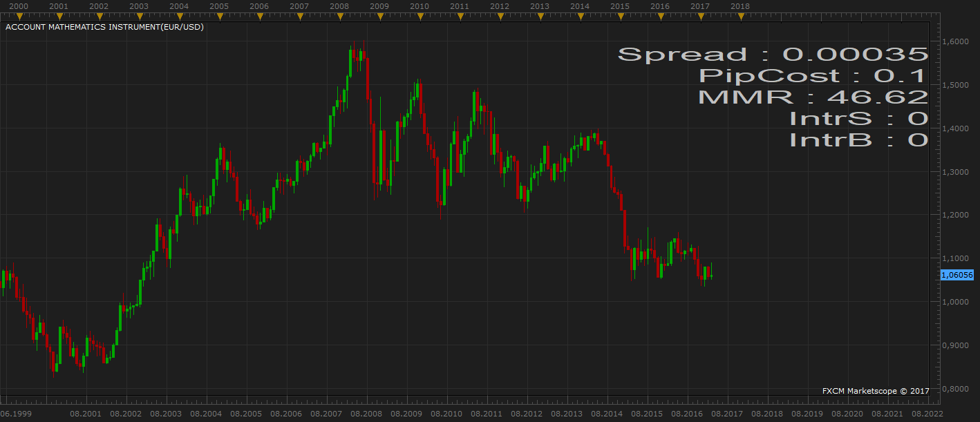
Task: Click the 2006 year marker triangle
Action: 259,17
